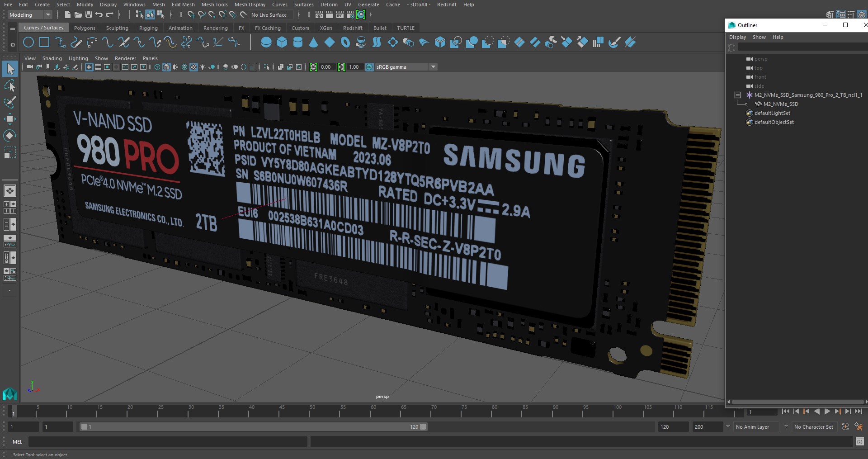The width and height of the screenshot is (868, 459).
Task: Open the Modeling menu set dropdown
Action: (30, 15)
